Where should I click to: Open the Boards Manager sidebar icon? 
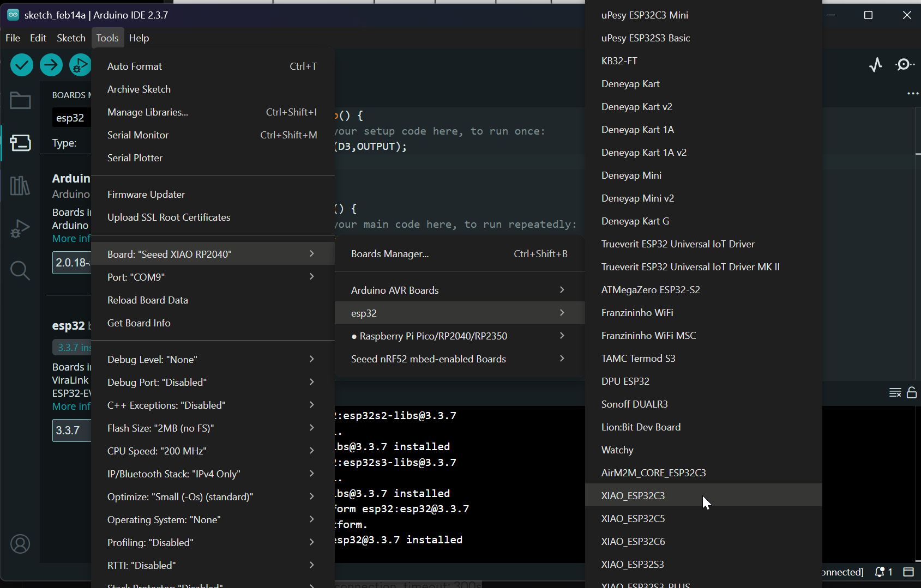(x=20, y=143)
